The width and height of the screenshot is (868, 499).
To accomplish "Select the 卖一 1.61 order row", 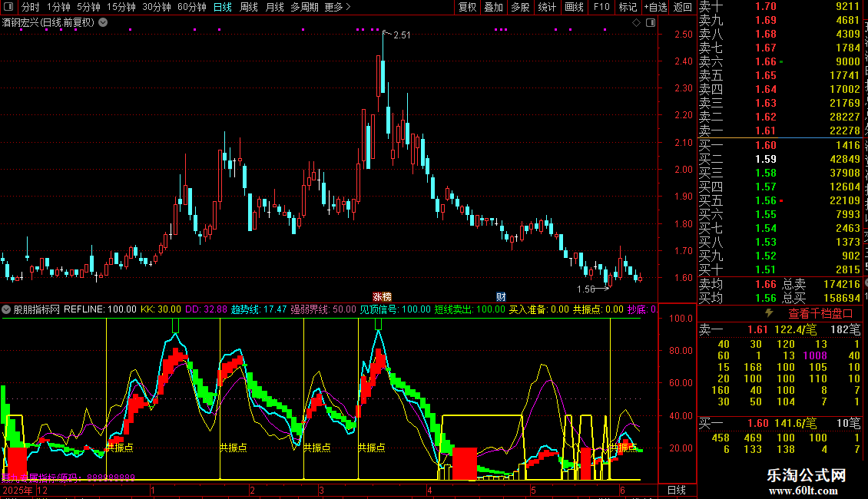I will tap(780, 131).
